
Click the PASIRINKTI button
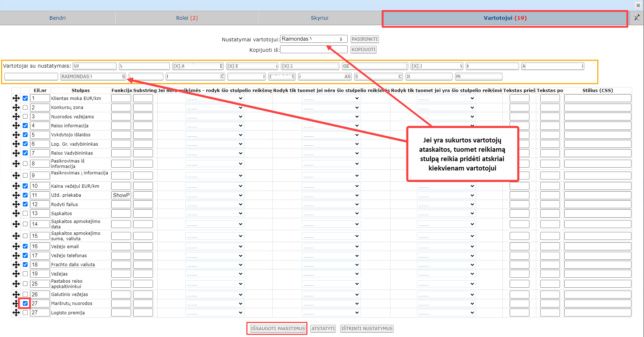(x=365, y=39)
